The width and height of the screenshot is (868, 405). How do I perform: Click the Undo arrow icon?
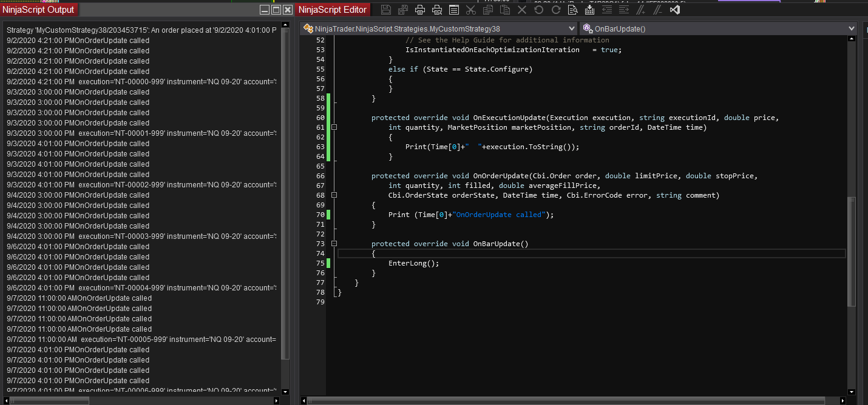[x=538, y=10]
